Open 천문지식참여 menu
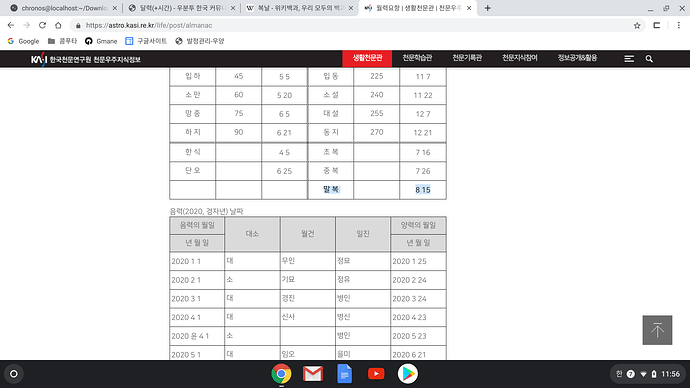This screenshot has width=690, height=388. [x=520, y=58]
